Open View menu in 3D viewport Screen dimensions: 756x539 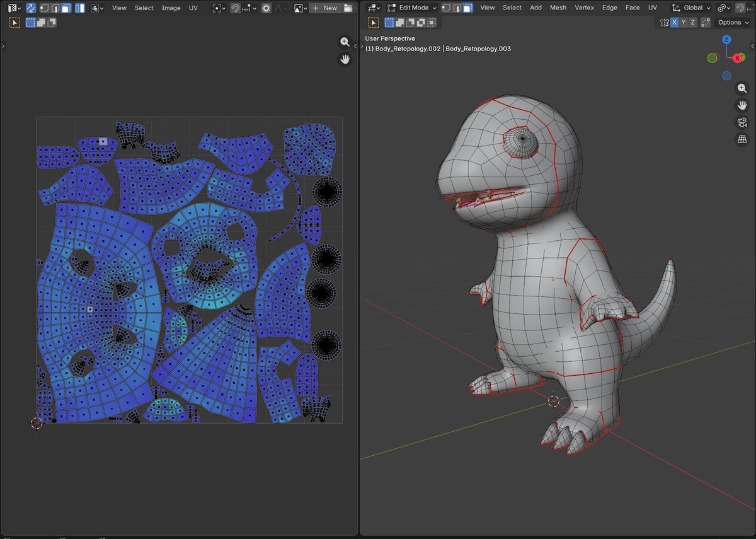pos(488,8)
